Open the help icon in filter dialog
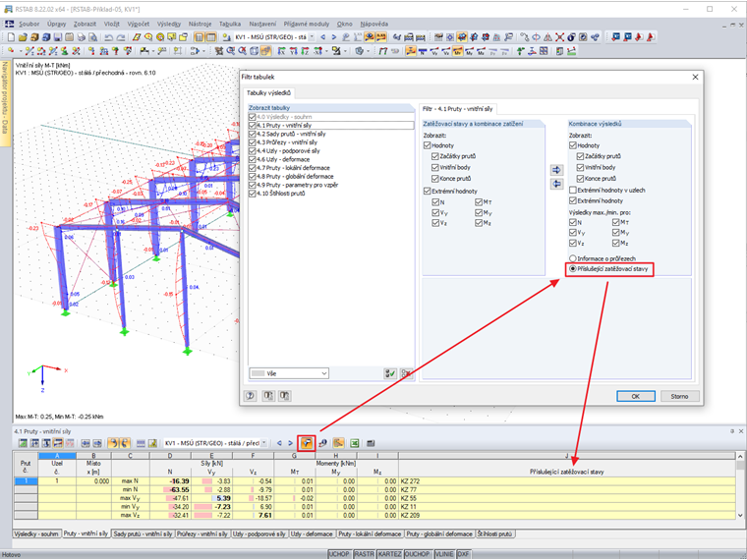Image resolution: width=747 pixels, height=560 pixels. pos(251,396)
